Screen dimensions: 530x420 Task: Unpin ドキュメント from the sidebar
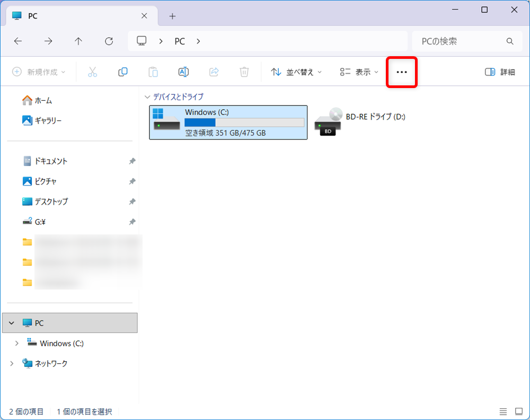point(132,161)
